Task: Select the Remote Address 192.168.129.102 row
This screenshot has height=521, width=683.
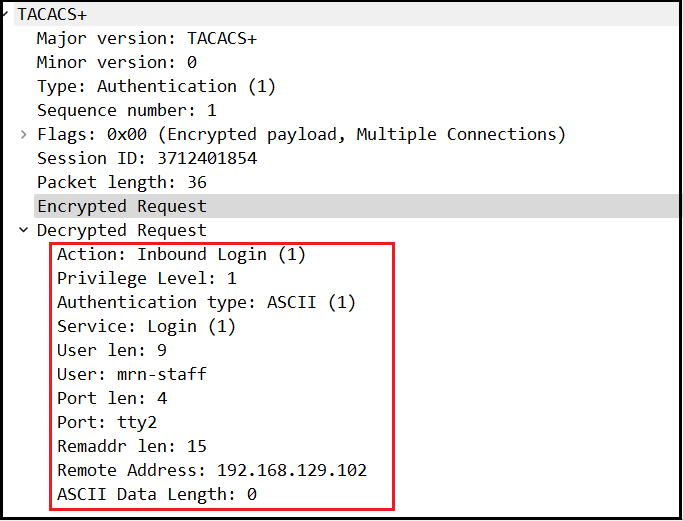Action: (211, 470)
